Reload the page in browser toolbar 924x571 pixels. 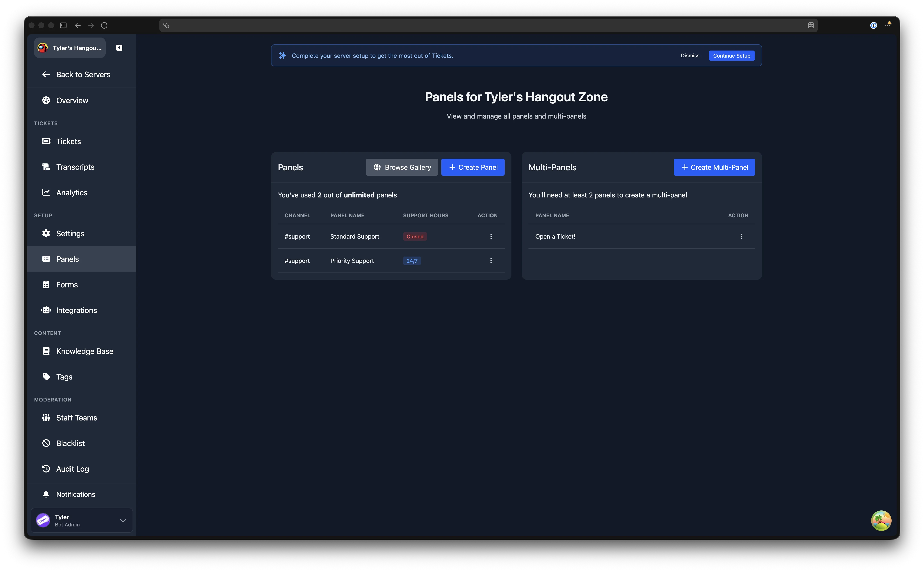[x=104, y=25]
